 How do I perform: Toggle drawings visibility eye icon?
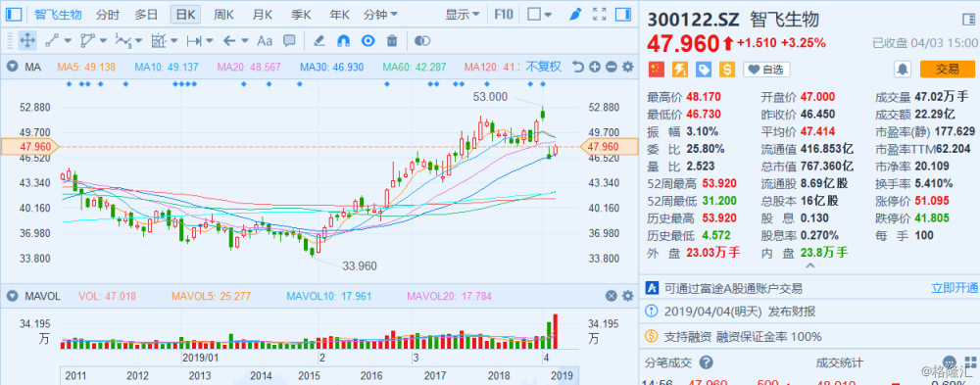[368, 41]
